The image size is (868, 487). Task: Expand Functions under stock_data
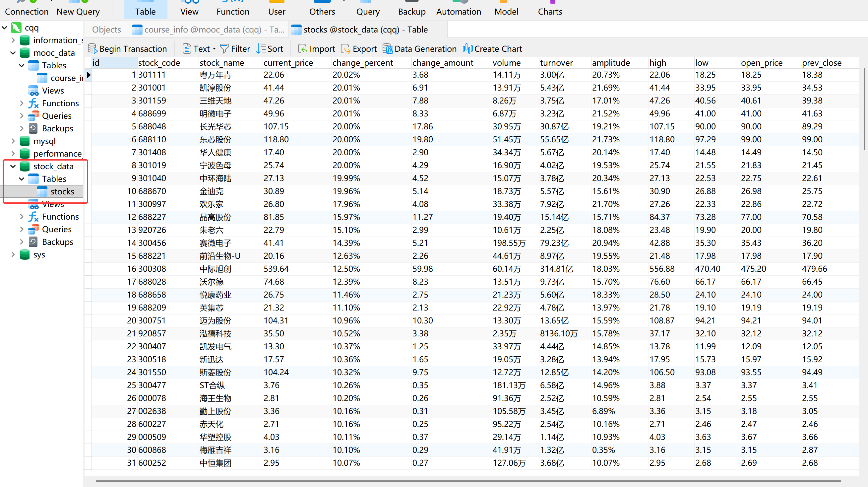click(22, 216)
